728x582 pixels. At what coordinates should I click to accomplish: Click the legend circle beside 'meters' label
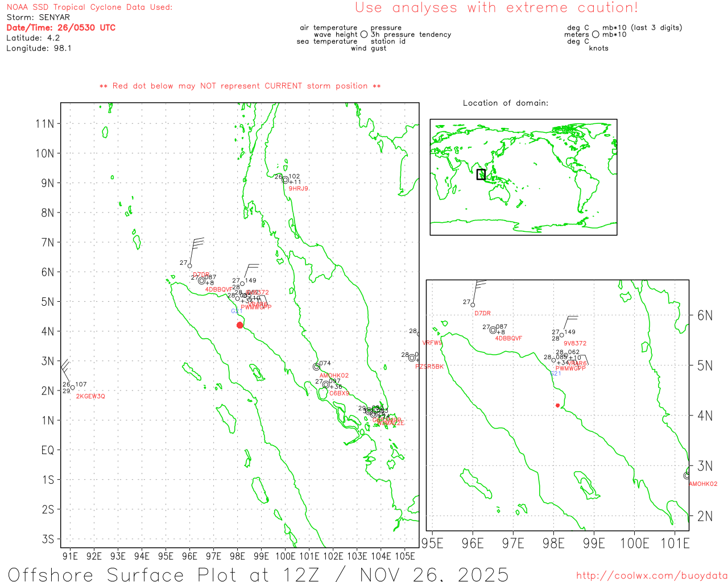[x=595, y=35]
